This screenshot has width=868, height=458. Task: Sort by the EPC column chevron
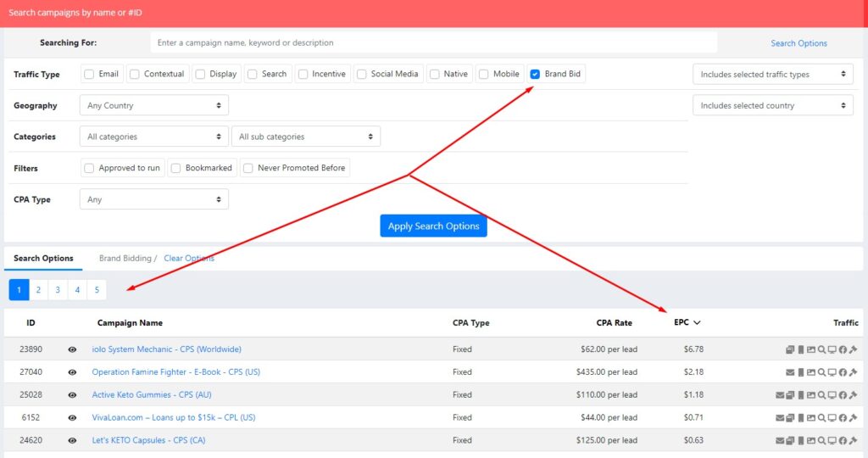pos(697,323)
